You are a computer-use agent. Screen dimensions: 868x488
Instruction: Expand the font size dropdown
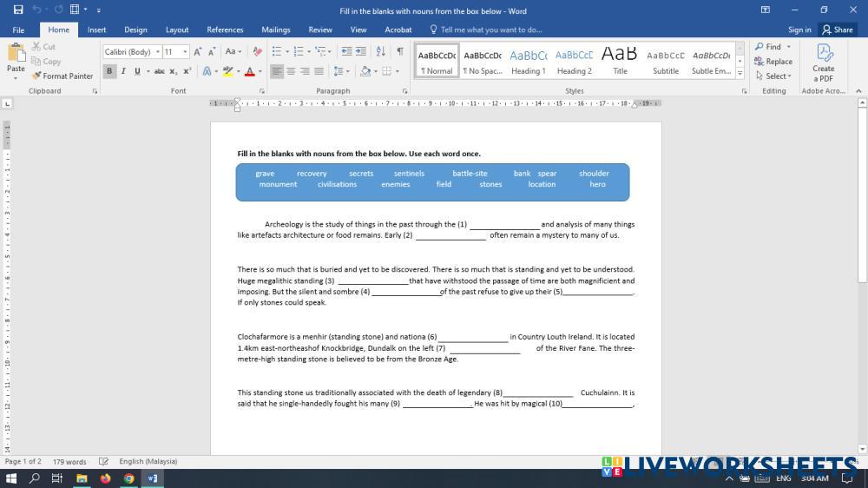(185, 52)
